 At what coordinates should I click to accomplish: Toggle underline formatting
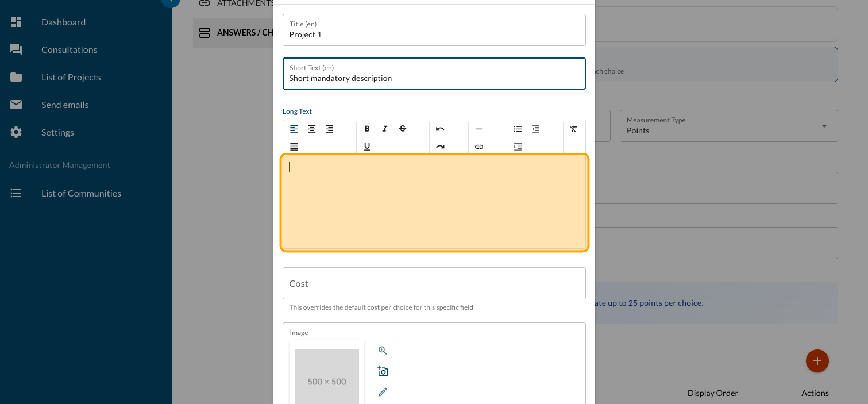[367, 147]
